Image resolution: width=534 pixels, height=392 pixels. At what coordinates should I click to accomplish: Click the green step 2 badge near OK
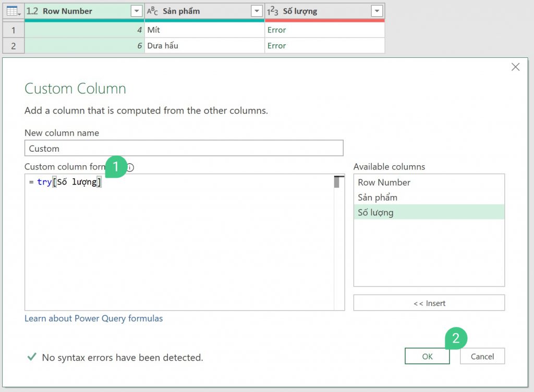pyautogui.click(x=455, y=338)
